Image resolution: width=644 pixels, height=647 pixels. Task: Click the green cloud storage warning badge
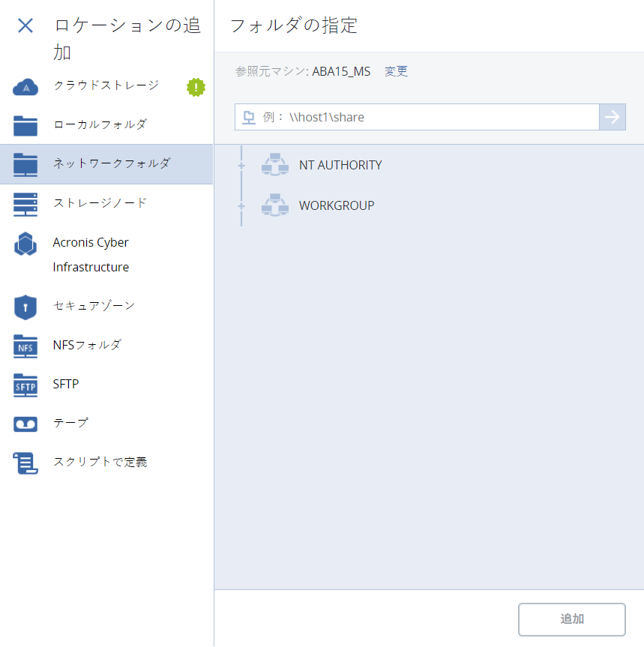(x=196, y=87)
